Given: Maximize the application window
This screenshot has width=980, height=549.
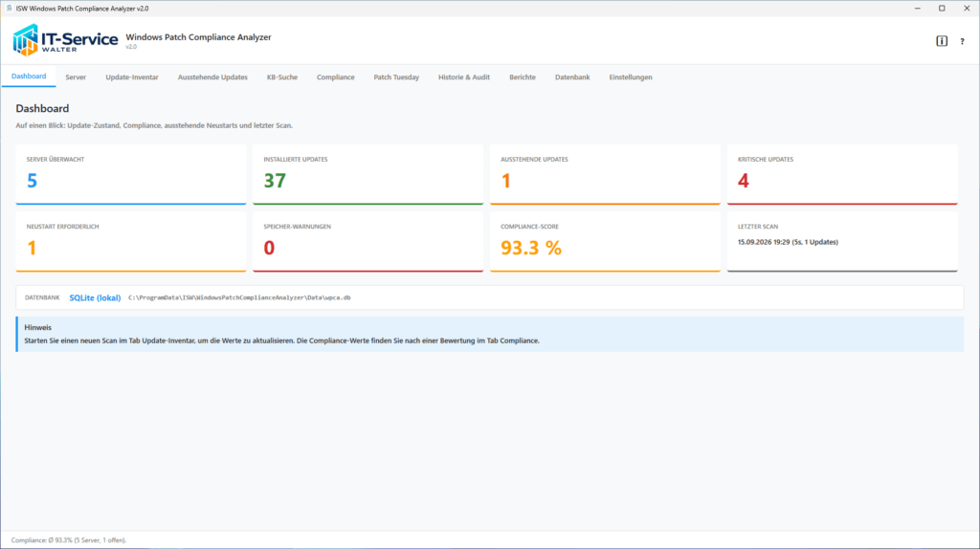Looking at the screenshot, I should click(942, 8).
